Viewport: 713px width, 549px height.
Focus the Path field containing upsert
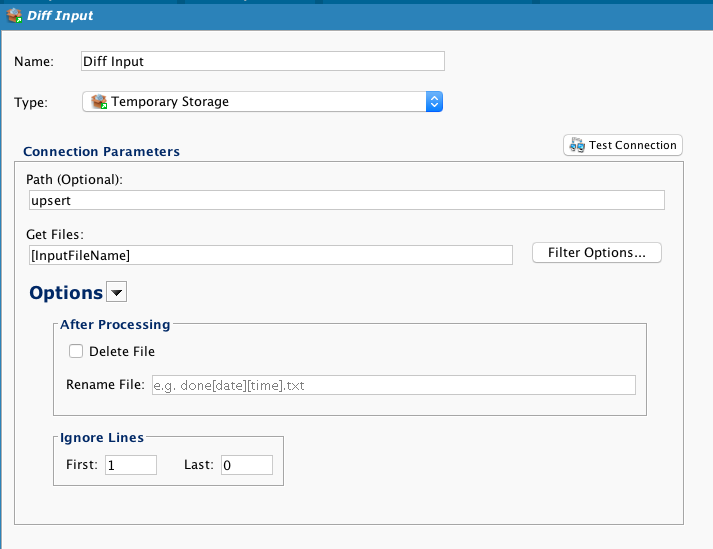(x=346, y=200)
